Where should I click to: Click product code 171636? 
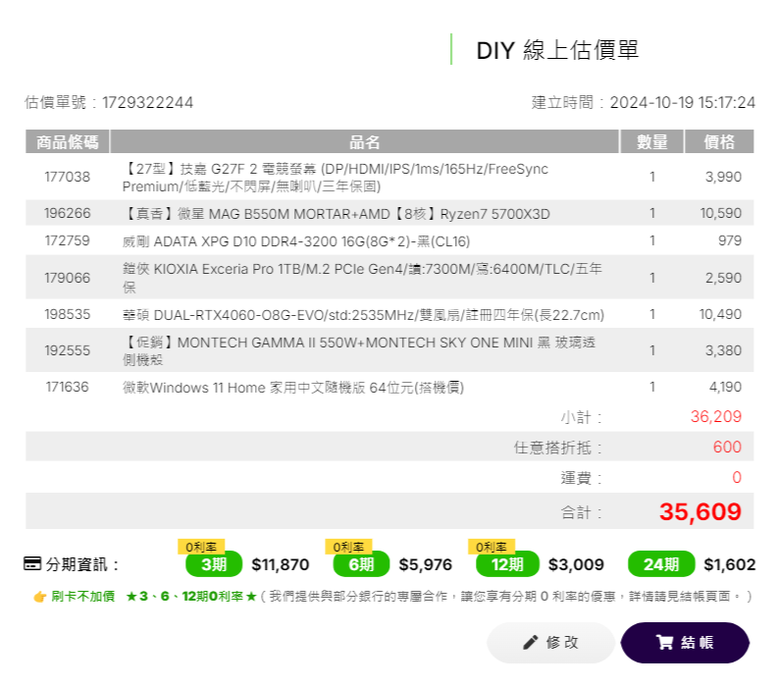tap(67, 387)
